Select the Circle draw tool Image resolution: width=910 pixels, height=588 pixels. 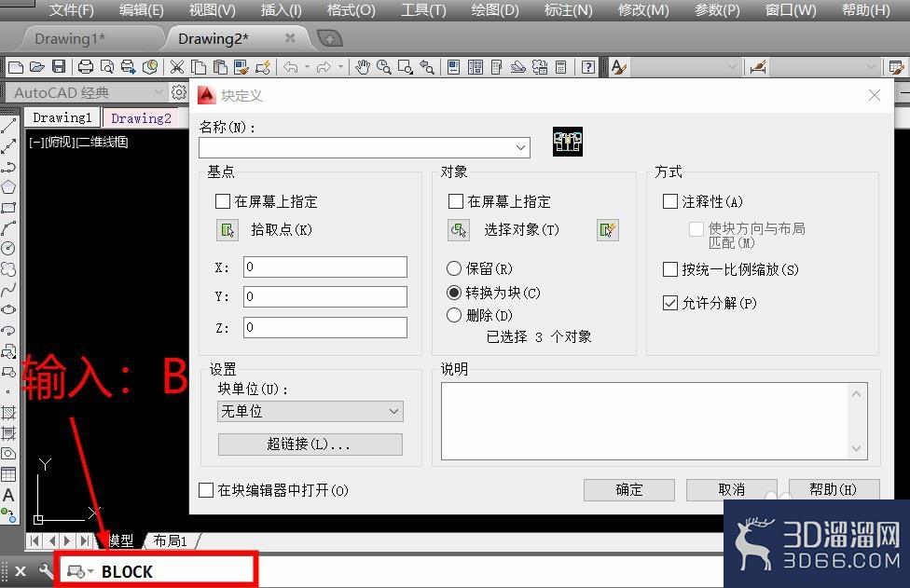pyautogui.click(x=8, y=249)
